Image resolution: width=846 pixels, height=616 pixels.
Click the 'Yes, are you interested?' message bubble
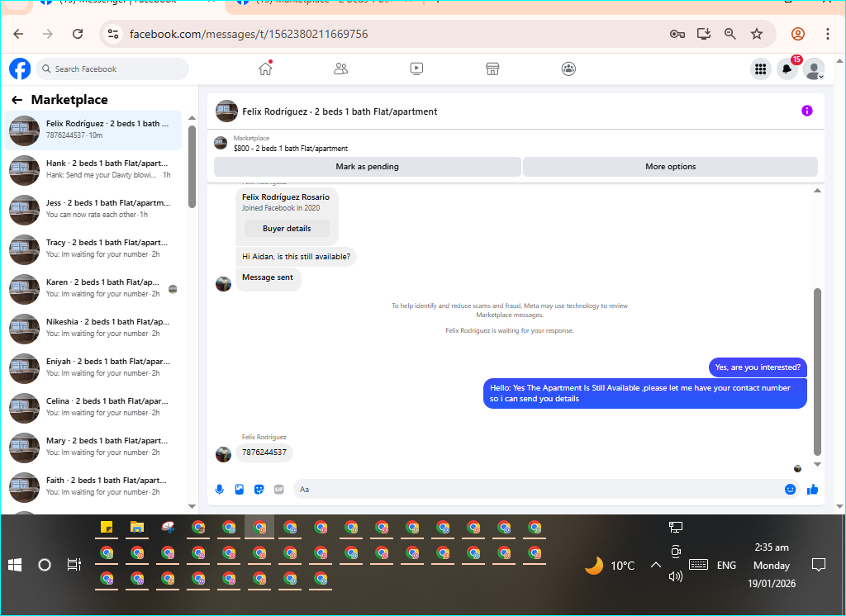coord(758,367)
